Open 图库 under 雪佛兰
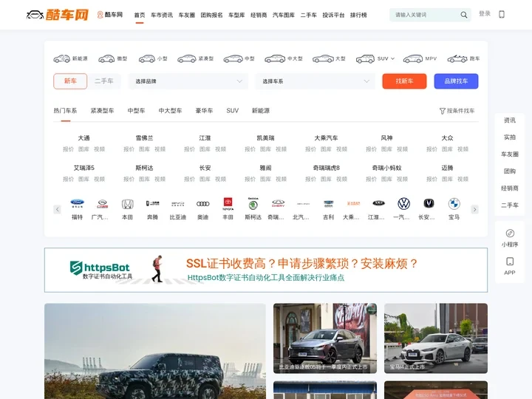 pos(144,149)
